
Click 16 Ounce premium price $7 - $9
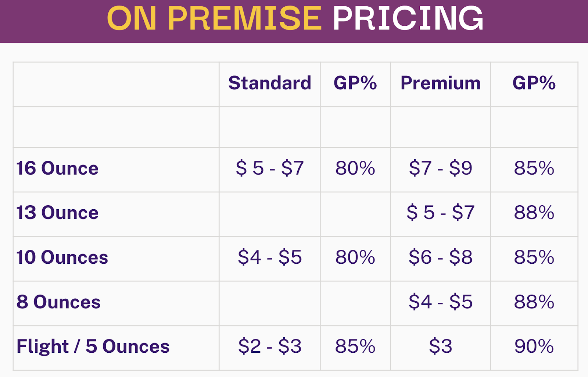click(x=441, y=168)
